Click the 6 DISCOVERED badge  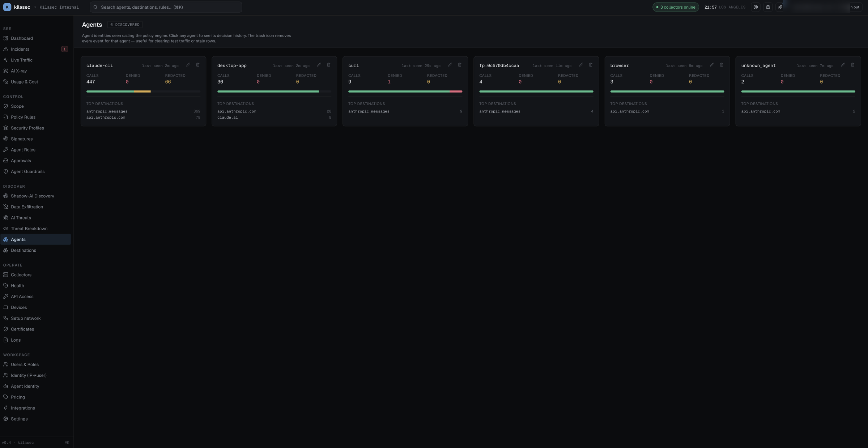[125, 25]
